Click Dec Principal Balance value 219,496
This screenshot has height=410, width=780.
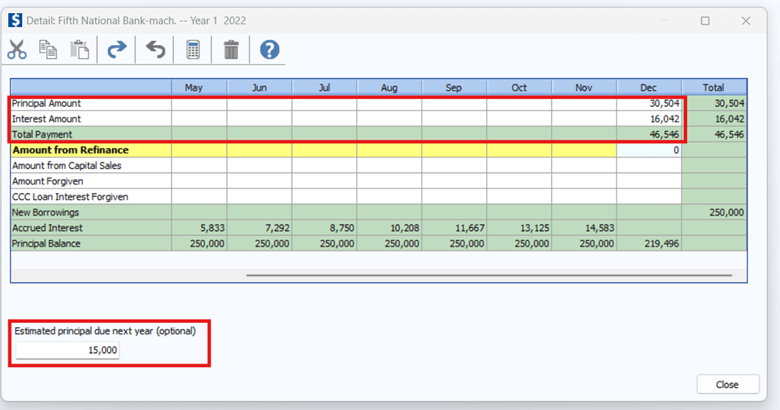[649, 243]
